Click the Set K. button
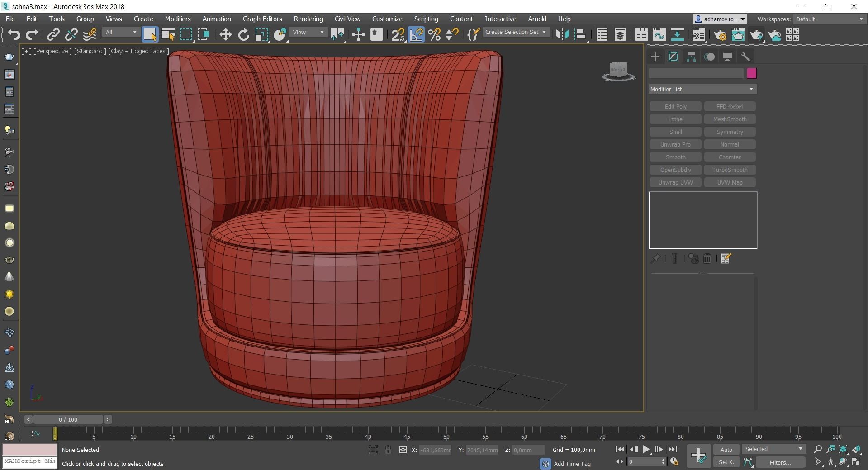The image size is (868, 470). [726, 462]
